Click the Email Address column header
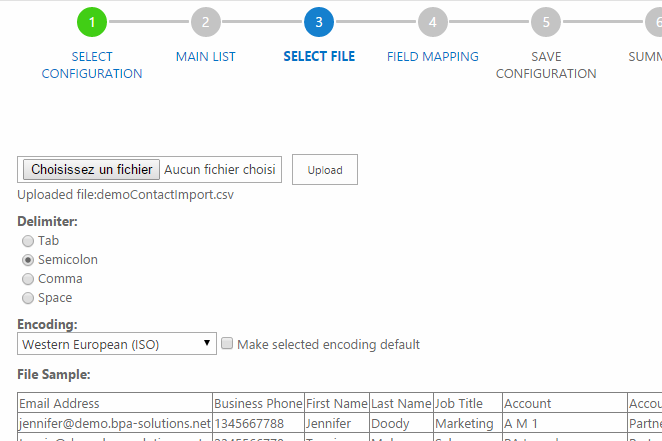Image resolution: width=662 pixels, height=441 pixels. [60, 404]
